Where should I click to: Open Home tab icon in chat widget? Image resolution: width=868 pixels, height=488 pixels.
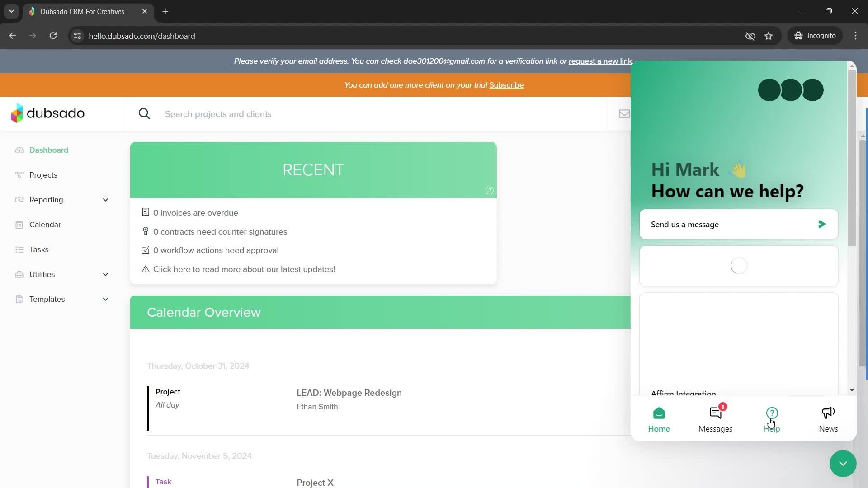pos(659,413)
